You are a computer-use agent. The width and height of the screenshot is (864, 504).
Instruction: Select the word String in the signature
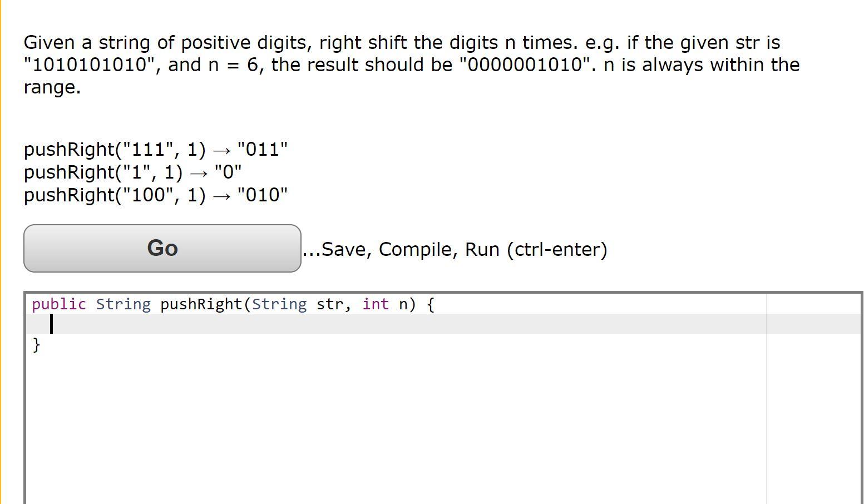point(123,304)
